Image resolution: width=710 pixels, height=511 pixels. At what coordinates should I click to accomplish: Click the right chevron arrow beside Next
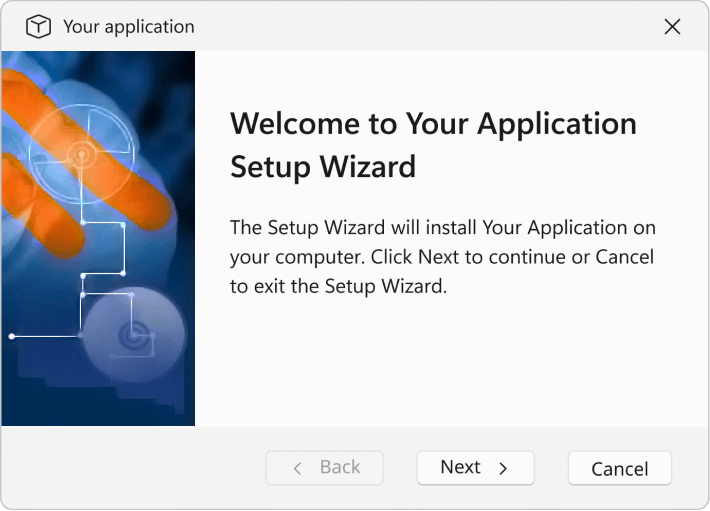[503, 468]
